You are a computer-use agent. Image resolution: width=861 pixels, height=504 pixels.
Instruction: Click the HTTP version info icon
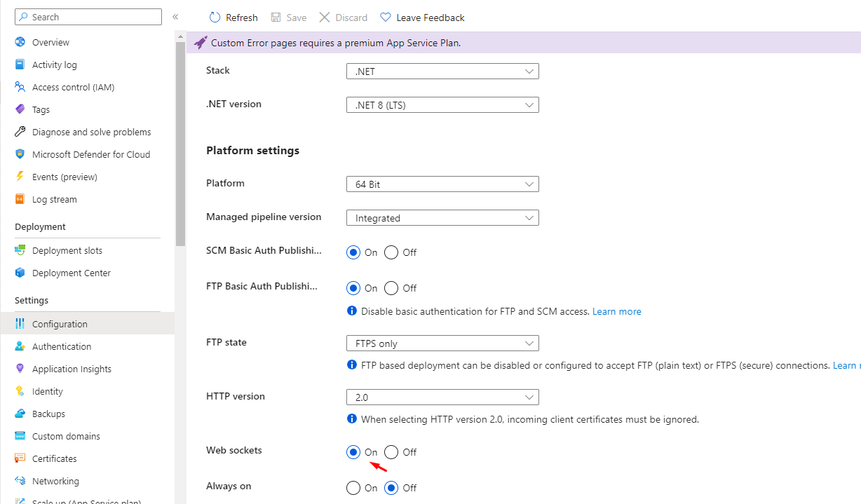point(352,418)
